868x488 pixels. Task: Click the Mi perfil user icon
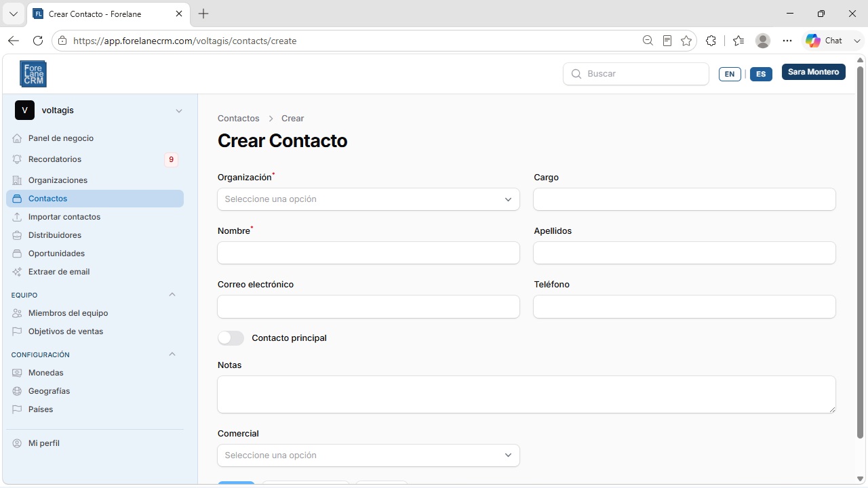[x=17, y=443]
